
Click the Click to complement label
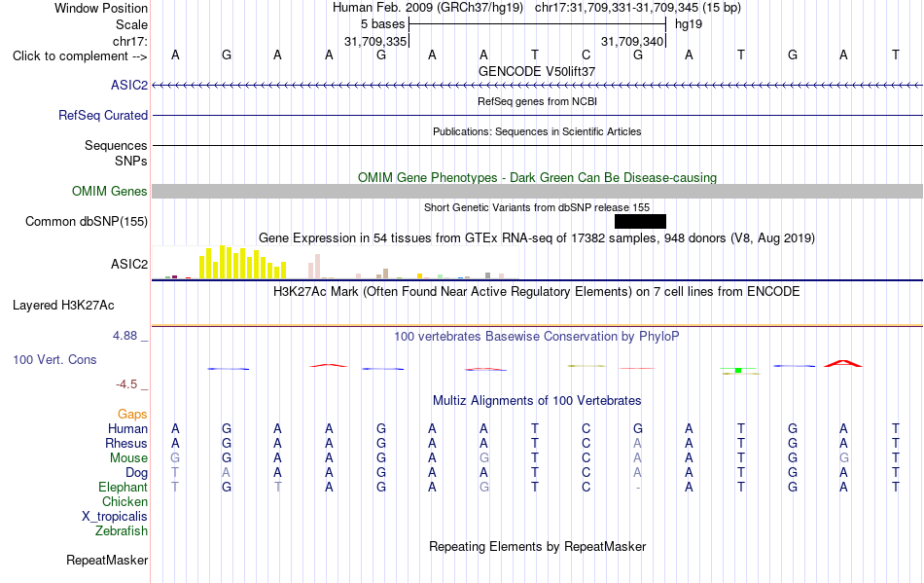[x=80, y=56]
